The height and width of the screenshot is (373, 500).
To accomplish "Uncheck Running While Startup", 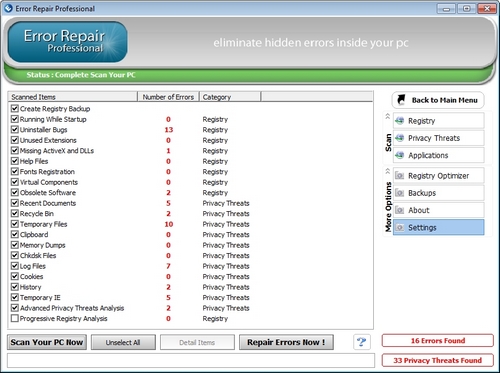I will coord(14,119).
